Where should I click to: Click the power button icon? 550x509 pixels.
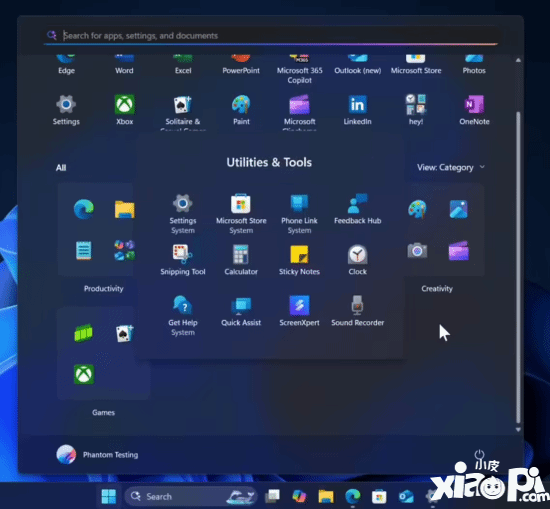479,455
